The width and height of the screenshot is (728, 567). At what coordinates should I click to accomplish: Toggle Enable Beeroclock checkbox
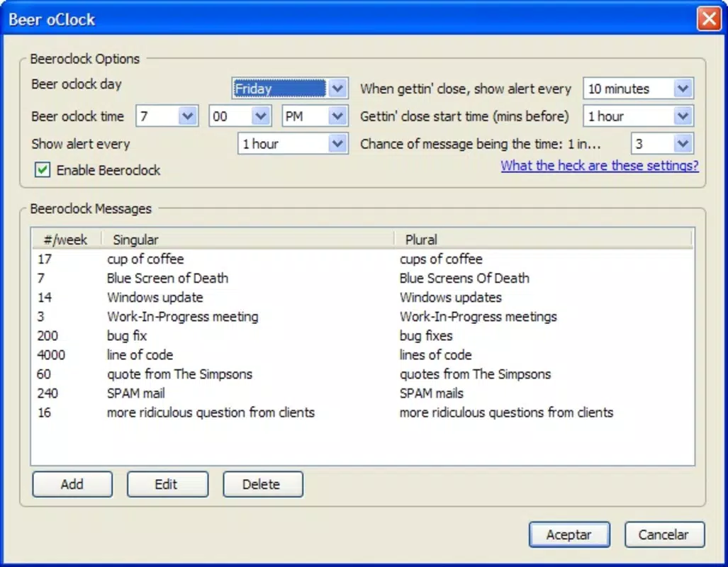click(x=43, y=170)
